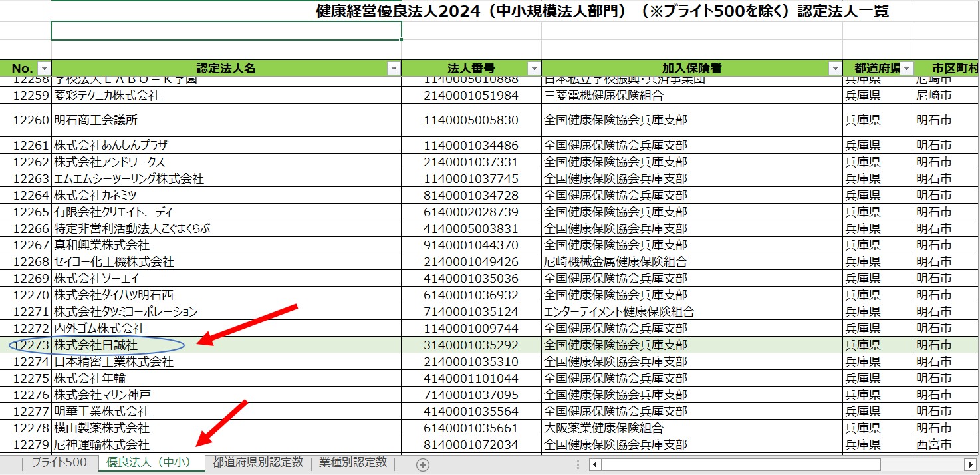Select corporate number 8140001072034
The image size is (980, 475).
pos(471,445)
